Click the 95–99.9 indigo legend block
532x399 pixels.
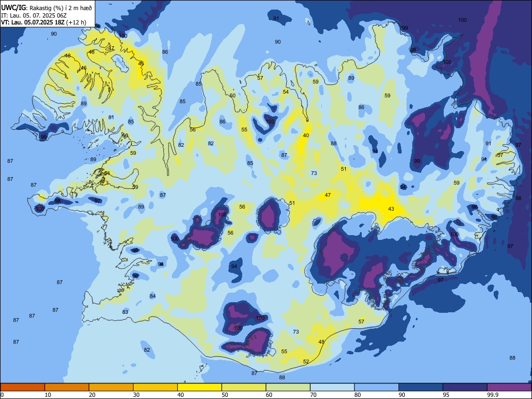(465, 387)
